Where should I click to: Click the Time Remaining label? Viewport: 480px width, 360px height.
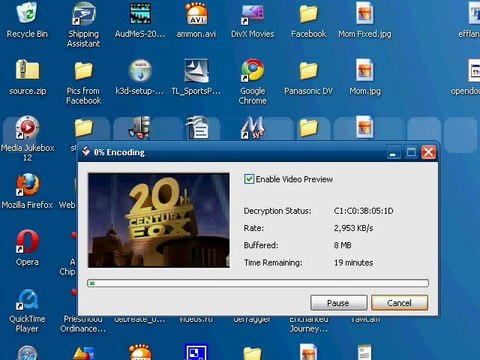click(273, 263)
